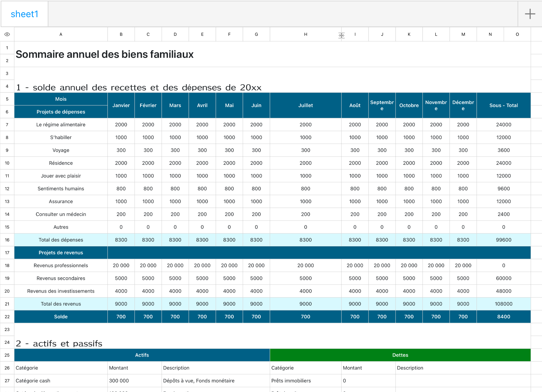Image resolution: width=542 pixels, height=392 pixels.
Task: Select row 22 header
Action: click(7, 317)
